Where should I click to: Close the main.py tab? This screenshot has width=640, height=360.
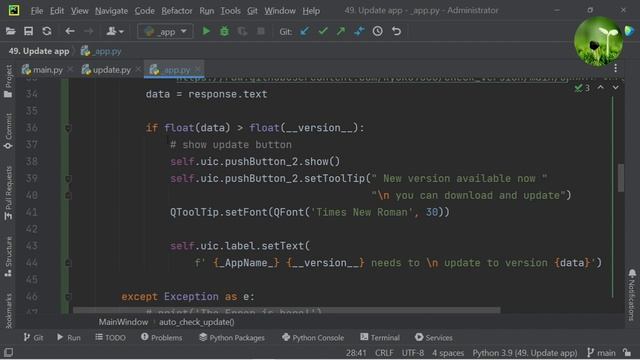pyautogui.click(x=70, y=69)
